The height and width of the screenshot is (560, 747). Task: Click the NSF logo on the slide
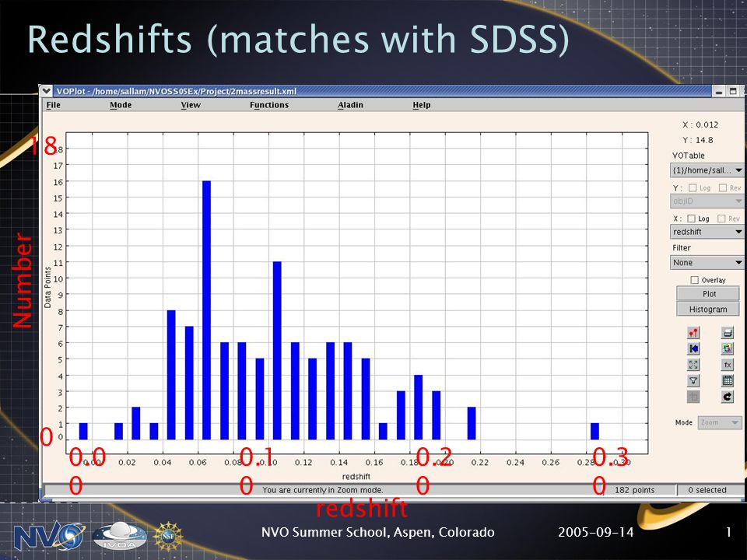(168, 537)
